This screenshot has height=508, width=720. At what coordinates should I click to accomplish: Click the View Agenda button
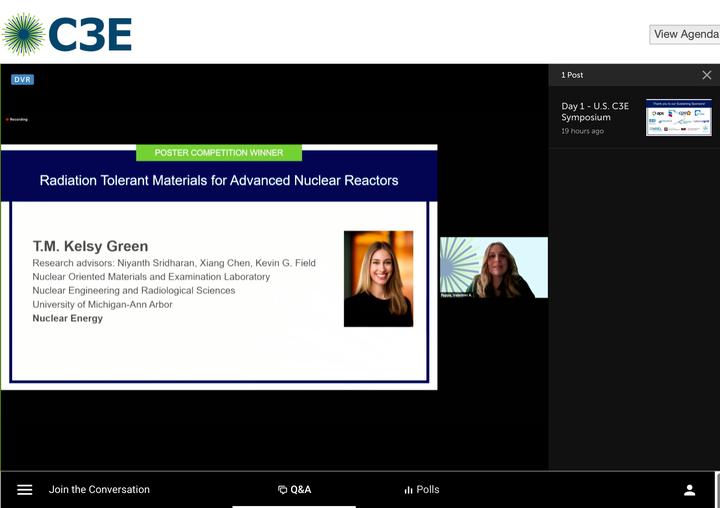(x=685, y=34)
